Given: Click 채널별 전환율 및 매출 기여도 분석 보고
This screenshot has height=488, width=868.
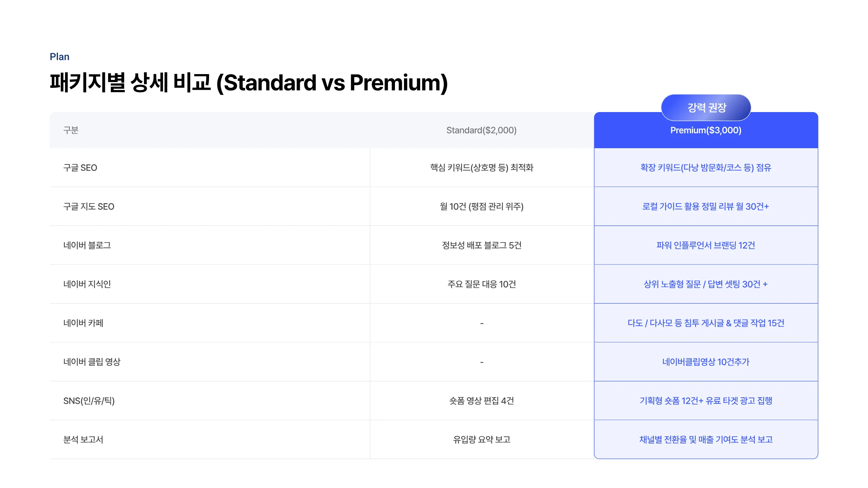Looking at the screenshot, I should tap(706, 440).
